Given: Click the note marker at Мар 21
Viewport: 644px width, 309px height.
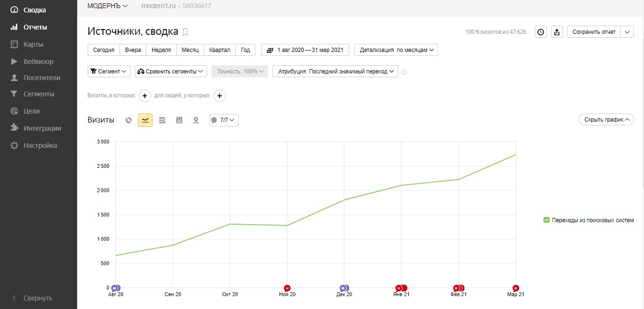Looking at the screenshot, I should 515,288.
